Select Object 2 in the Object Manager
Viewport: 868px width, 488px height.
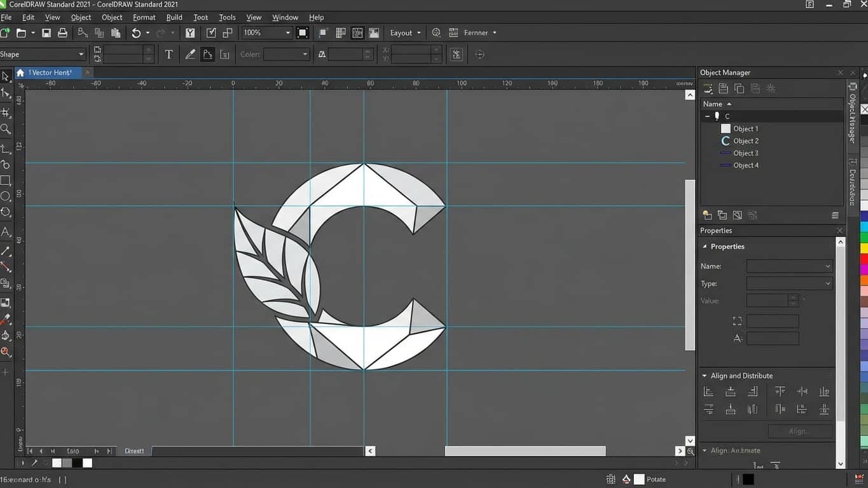pyautogui.click(x=744, y=140)
